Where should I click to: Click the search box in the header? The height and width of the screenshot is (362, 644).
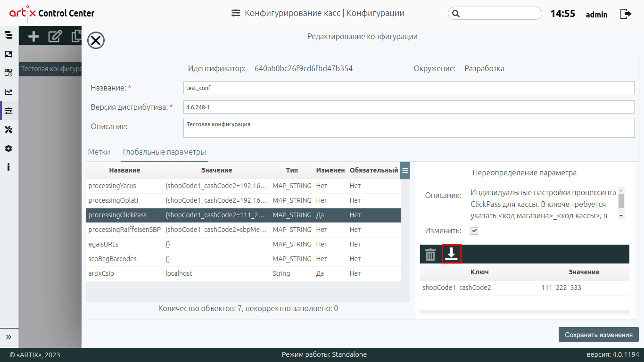(495, 13)
